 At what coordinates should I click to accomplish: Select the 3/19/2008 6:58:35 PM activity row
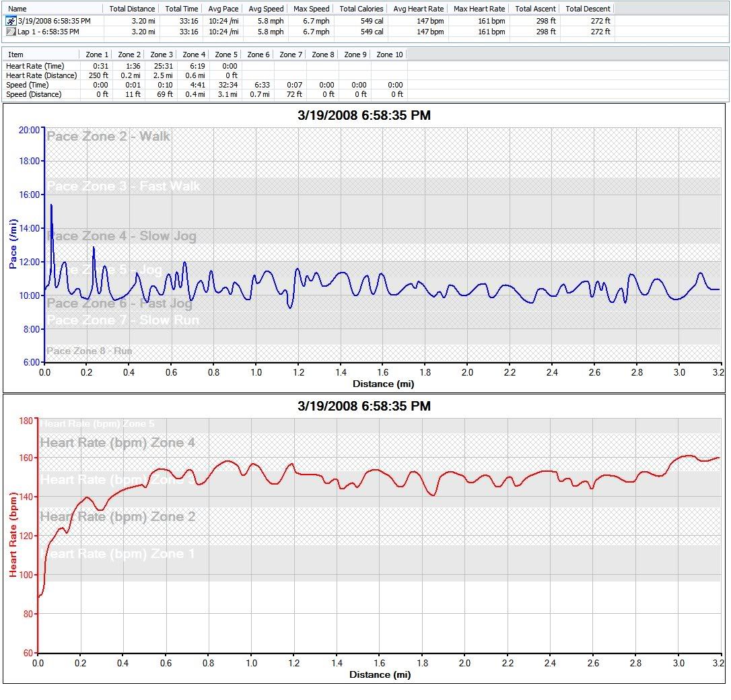(54, 22)
